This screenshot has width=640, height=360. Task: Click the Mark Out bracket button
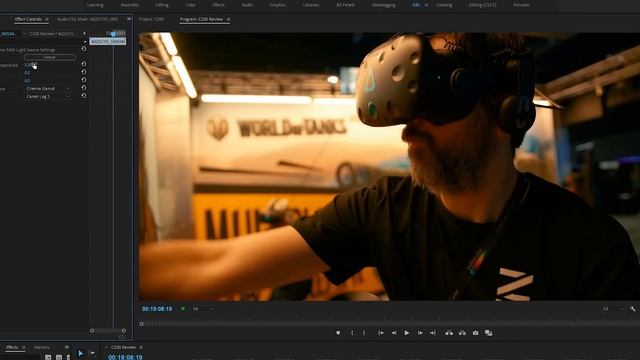tap(364, 333)
